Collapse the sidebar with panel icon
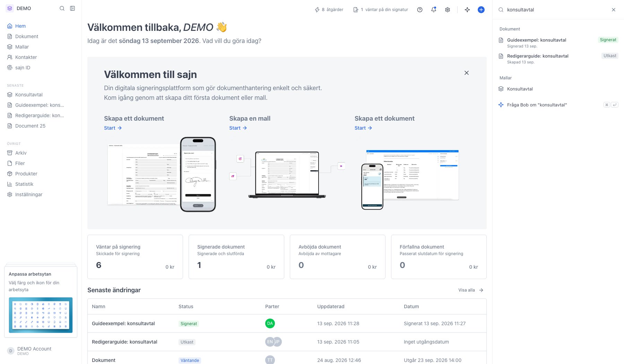 pyautogui.click(x=72, y=8)
